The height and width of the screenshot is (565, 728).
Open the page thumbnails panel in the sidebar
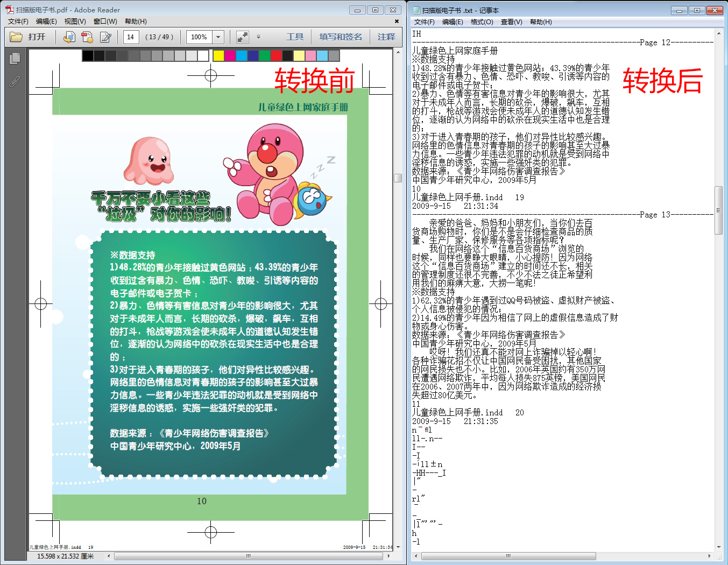pos(15,58)
